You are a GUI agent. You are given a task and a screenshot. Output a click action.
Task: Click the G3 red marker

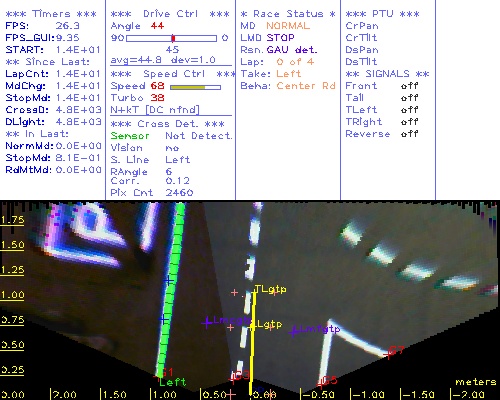[x=242, y=375]
